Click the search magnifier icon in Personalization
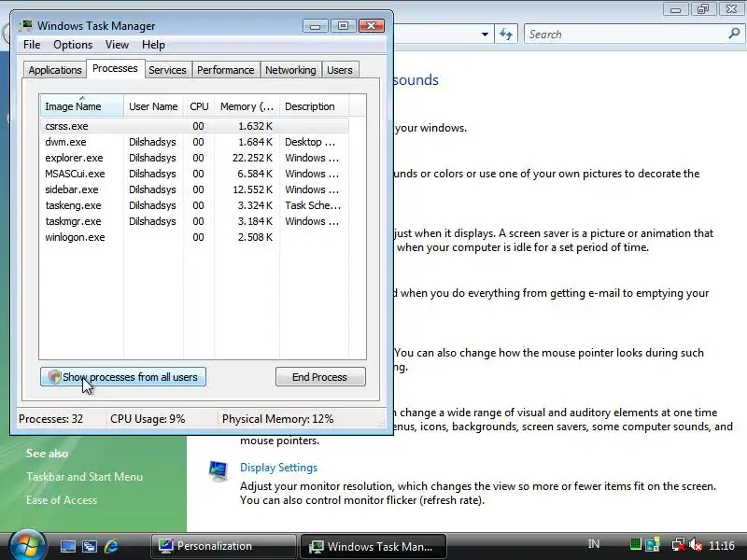The height and width of the screenshot is (560, 747). click(x=734, y=34)
